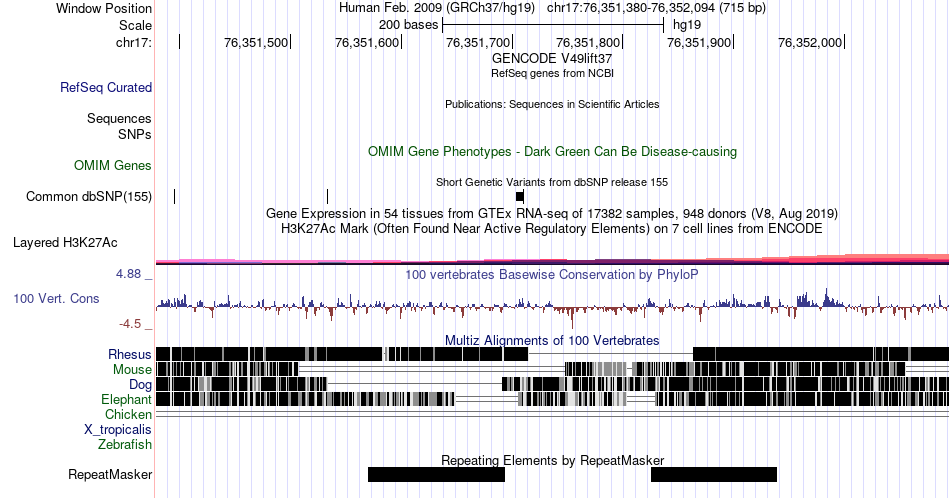Select the Chicken alignment row label
The image size is (950, 498).
pos(128,414)
